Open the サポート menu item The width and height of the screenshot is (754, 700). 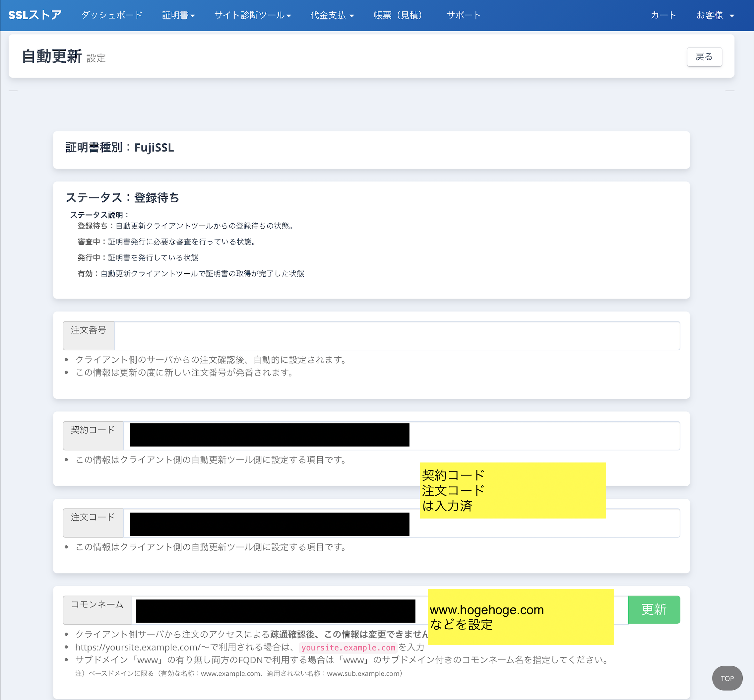coord(464,15)
